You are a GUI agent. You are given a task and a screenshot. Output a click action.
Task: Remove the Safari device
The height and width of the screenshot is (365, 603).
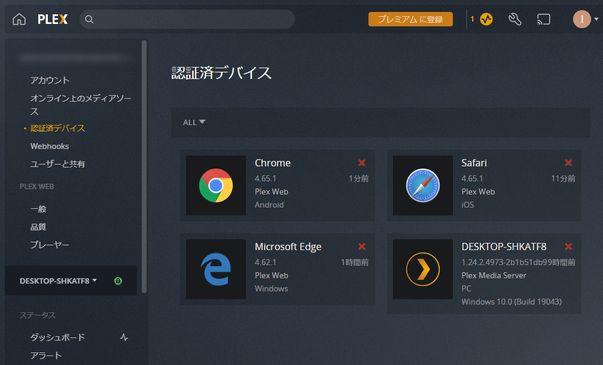coord(568,163)
